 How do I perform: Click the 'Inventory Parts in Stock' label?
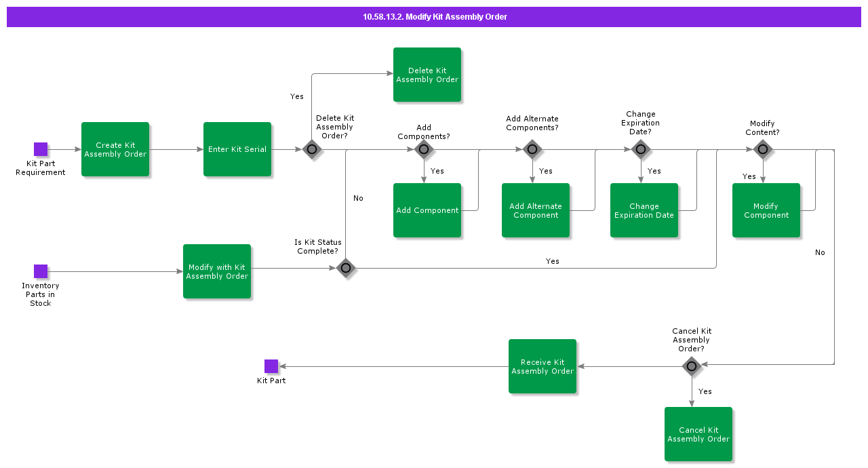click(41, 294)
